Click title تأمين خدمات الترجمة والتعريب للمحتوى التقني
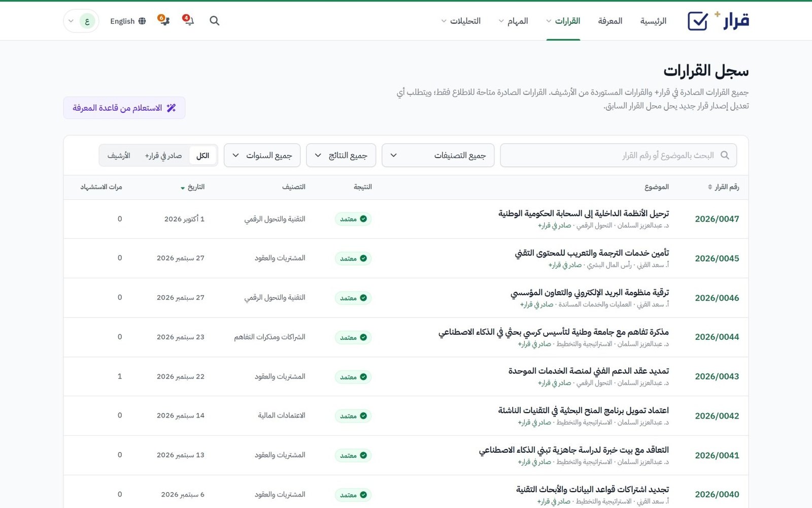Image resolution: width=812 pixels, height=508 pixels. 592,253
